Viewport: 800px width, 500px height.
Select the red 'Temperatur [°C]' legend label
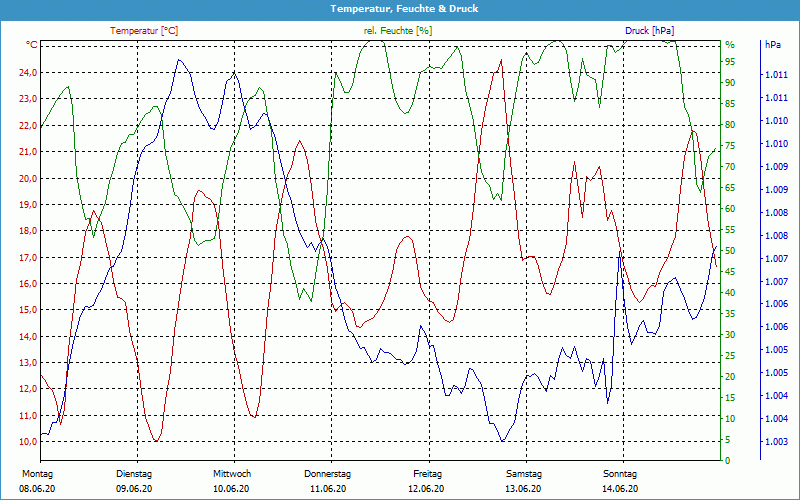144,31
